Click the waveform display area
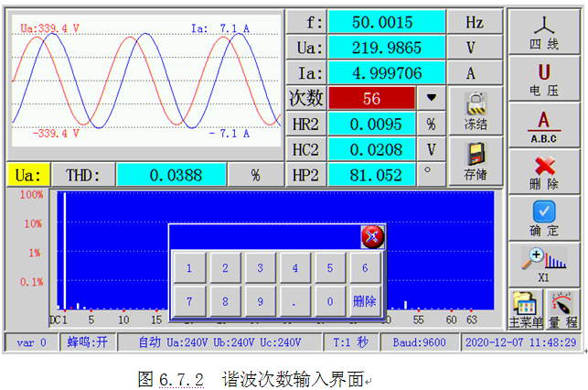588x390 pixels. coord(146,81)
